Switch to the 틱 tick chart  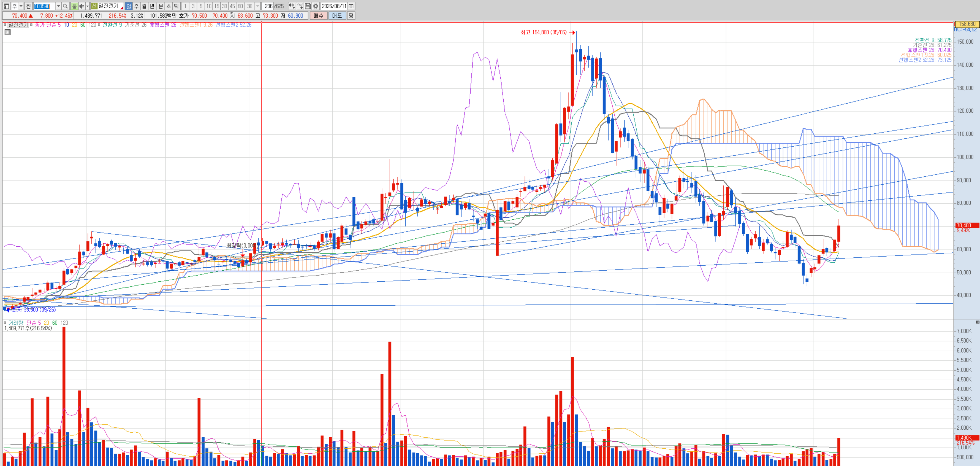[x=176, y=6]
